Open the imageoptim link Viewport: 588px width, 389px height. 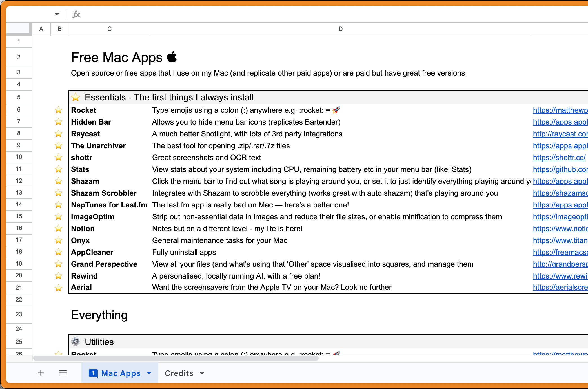coord(560,217)
